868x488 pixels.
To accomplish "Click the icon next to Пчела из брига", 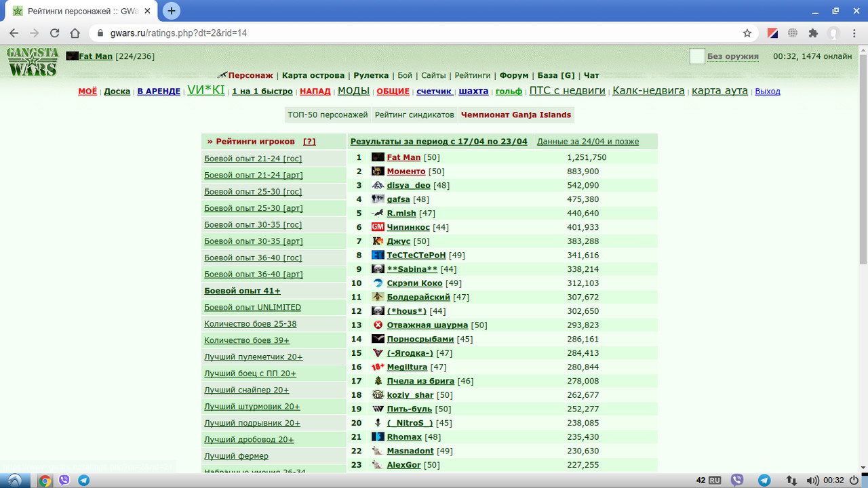I will (378, 381).
